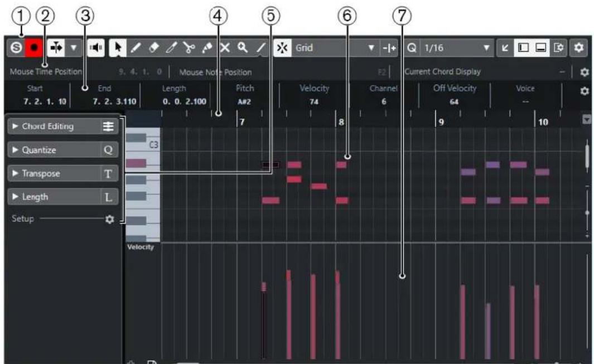Edit the Length value 0.0.2.100
Screen dimensions: 594x364
point(185,101)
